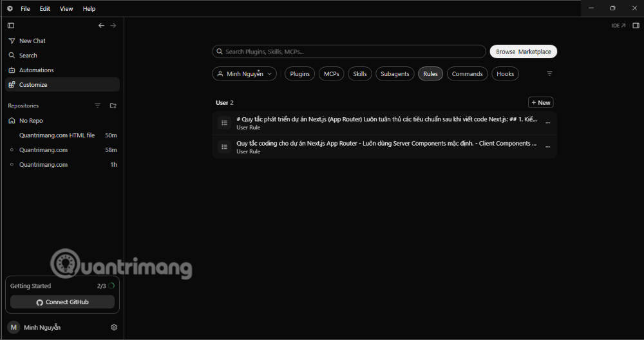Open the Edit menu

click(x=45, y=8)
